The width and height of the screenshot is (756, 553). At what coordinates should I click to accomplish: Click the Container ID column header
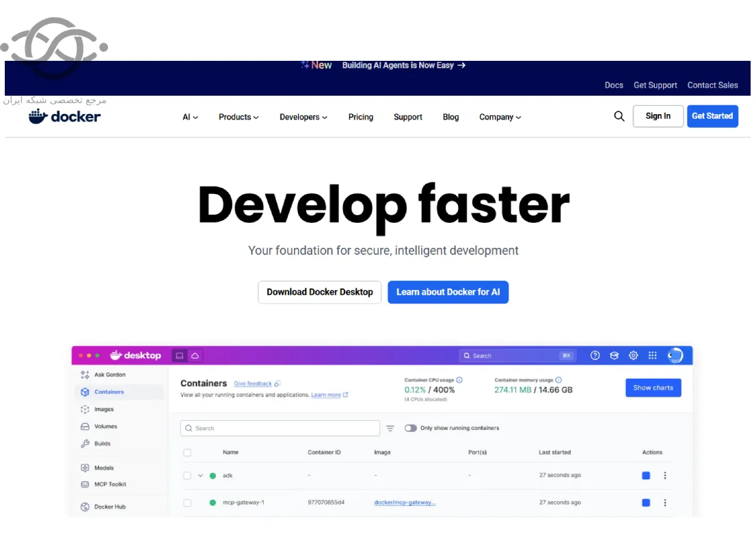tap(324, 453)
